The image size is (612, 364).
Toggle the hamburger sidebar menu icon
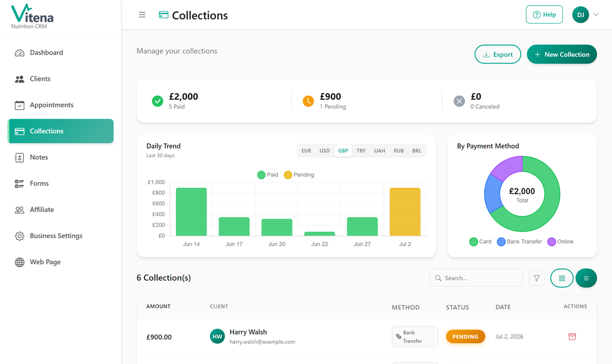coord(142,15)
